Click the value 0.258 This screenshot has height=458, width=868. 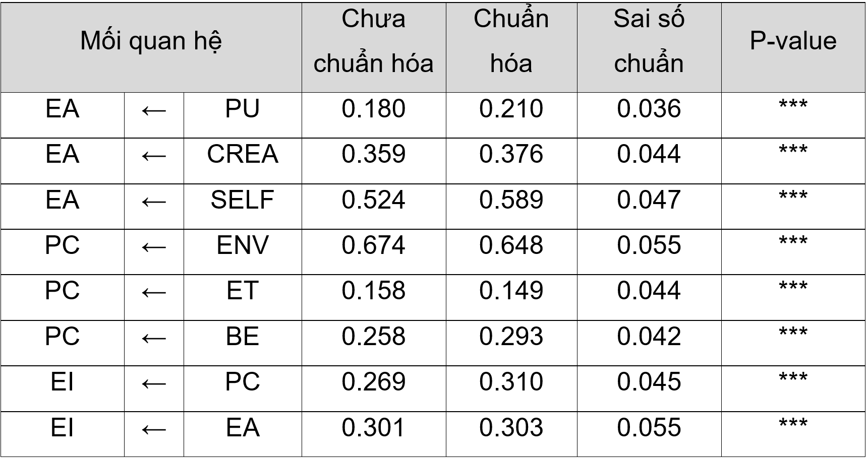[374, 337]
